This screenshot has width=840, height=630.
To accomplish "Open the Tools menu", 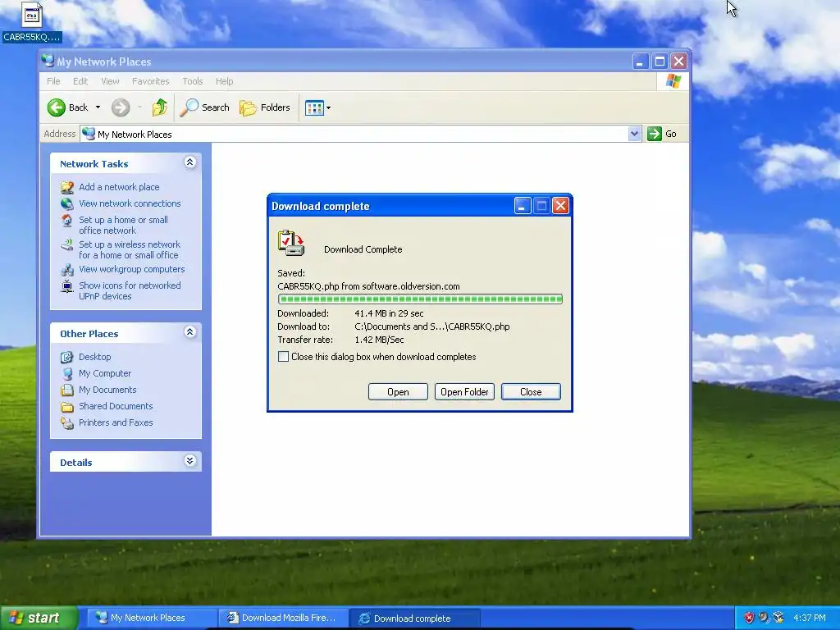I will [x=192, y=81].
